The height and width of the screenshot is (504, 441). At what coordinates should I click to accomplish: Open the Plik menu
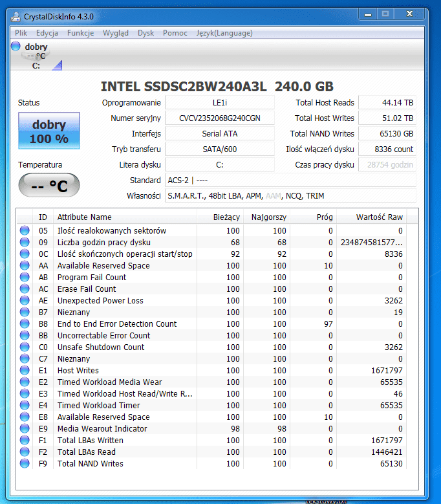[21, 33]
